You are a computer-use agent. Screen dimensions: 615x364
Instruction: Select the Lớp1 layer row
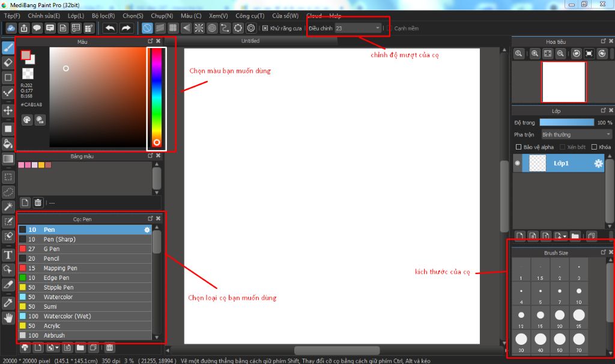pos(559,163)
